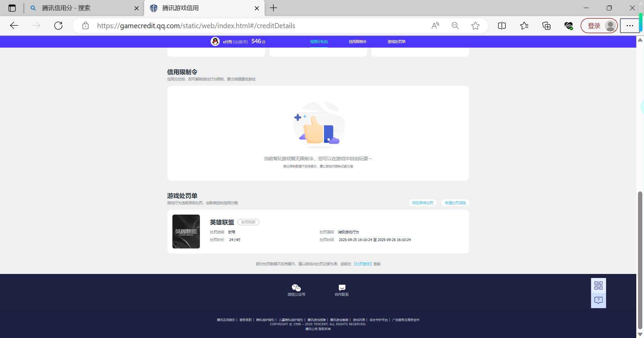This screenshot has width=644, height=338.
Task: Open browser Collections
Action: tap(546, 25)
